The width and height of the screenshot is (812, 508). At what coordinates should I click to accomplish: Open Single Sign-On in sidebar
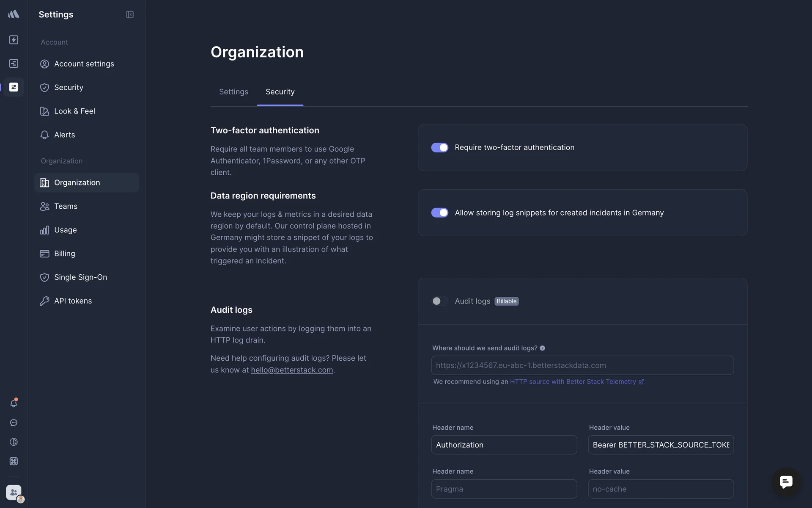[x=80, y=277]
